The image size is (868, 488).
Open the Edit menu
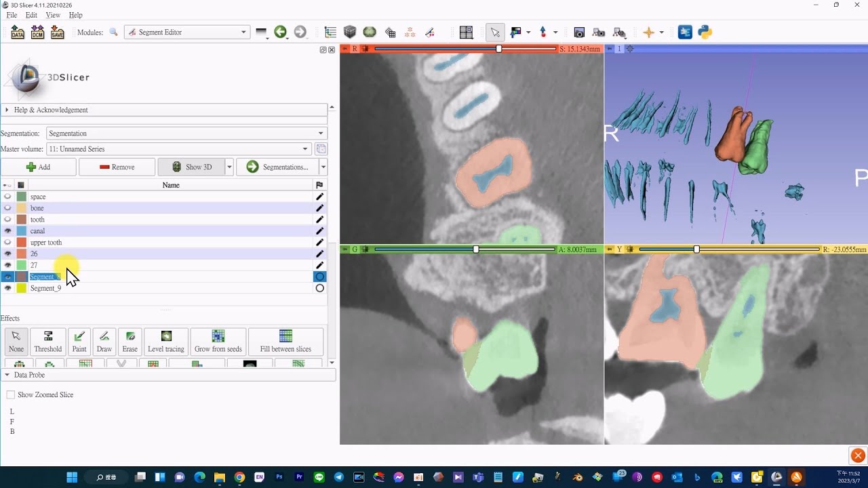31,15
